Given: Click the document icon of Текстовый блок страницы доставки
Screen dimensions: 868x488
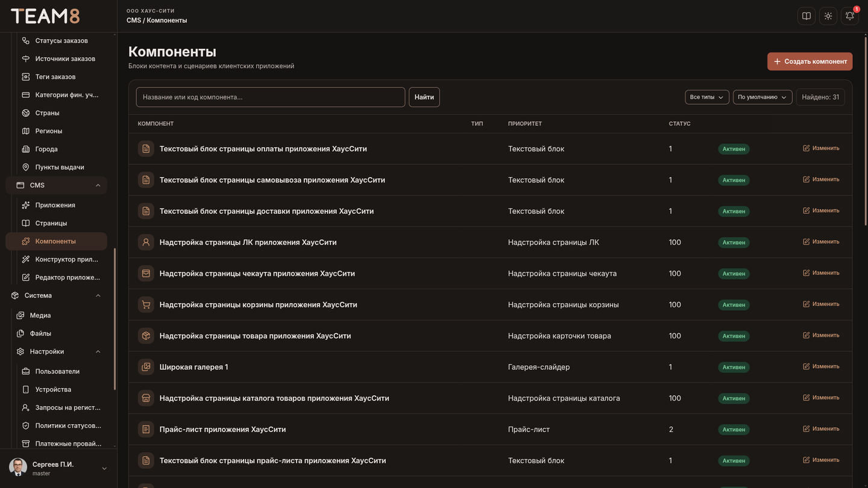Looking at the screenshot, I should point(146,211).
